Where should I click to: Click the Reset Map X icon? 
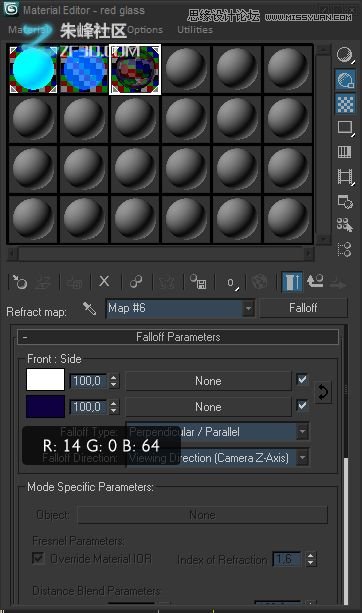(x=104, y=281)
